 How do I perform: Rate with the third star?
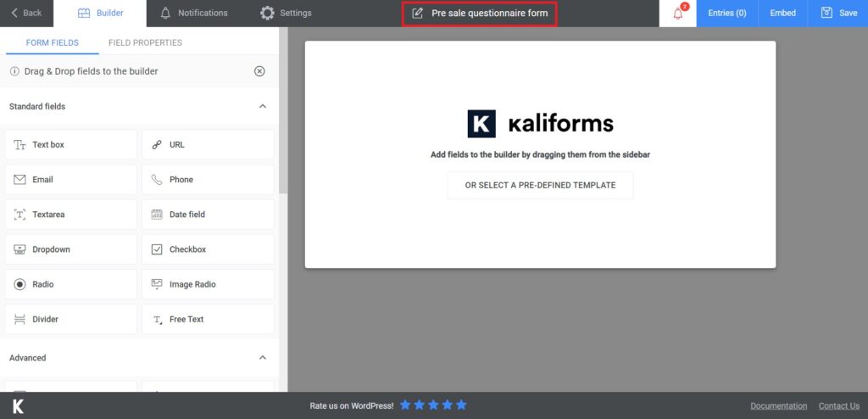click(x=433, y=405)
